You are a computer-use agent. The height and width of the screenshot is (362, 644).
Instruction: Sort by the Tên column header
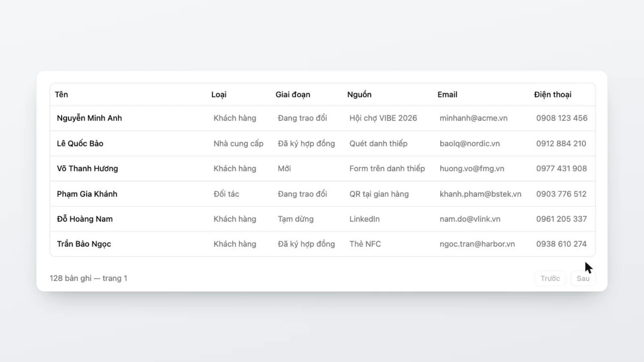(62, 95)
